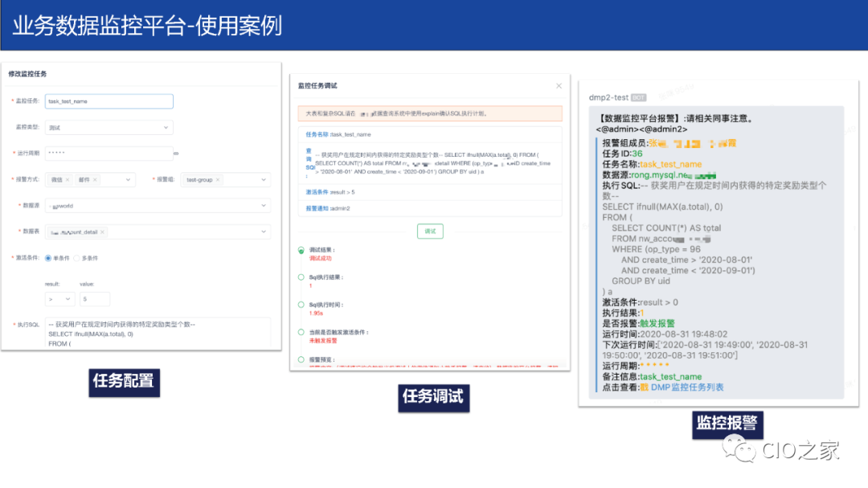Click the task_test_name input field
This screenshot has height=488, width=868.
click(108, 100)
